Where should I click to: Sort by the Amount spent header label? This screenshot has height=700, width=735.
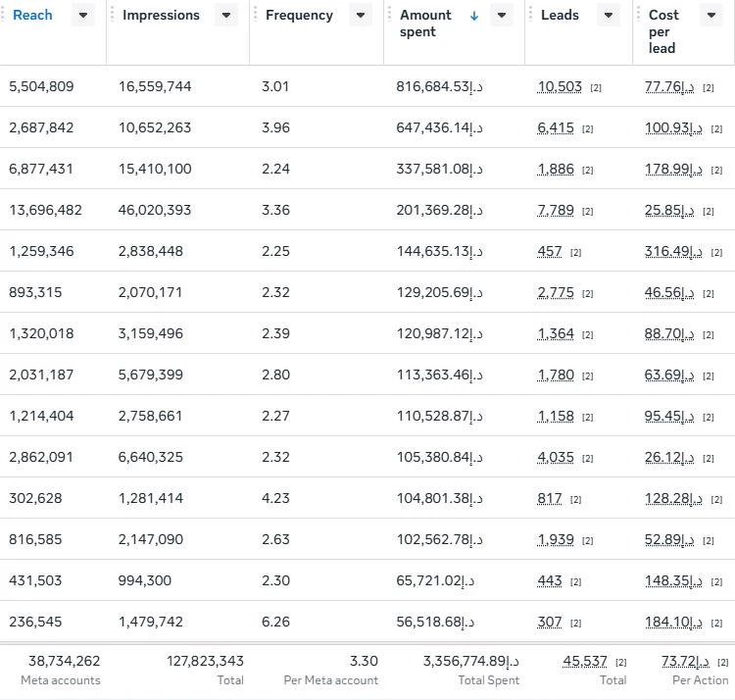coord(425,24)
